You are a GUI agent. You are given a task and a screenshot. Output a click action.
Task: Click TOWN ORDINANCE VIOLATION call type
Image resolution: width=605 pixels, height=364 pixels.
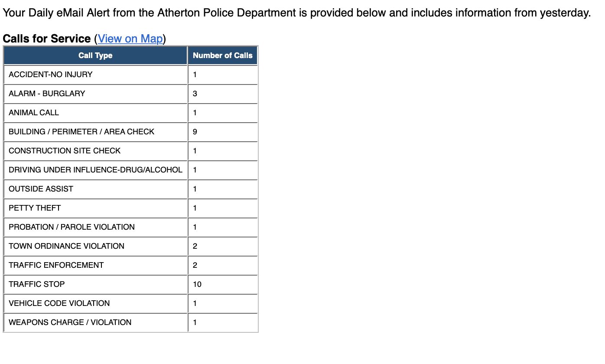66,246
